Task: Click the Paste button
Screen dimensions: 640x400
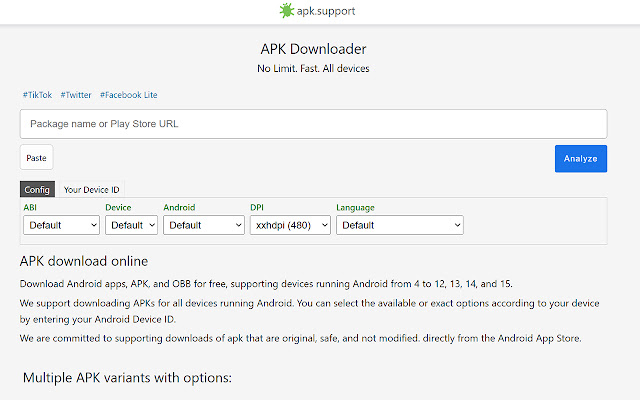Action: click(36, 158)
